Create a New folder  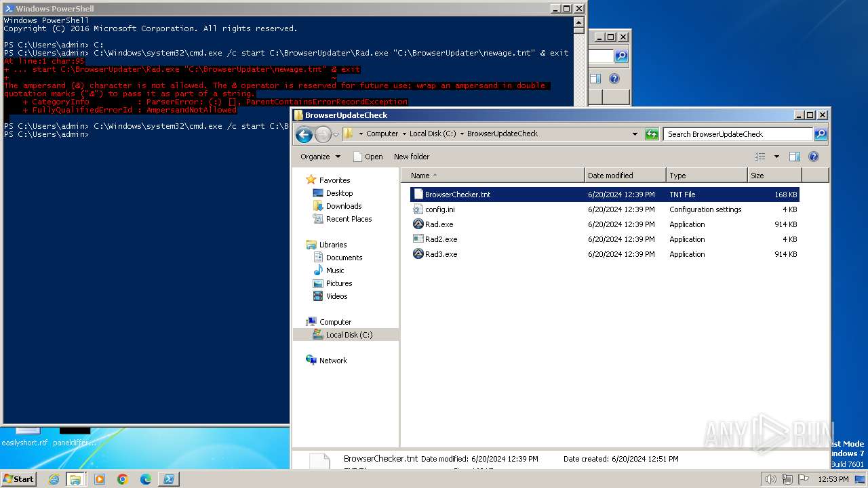coord(412,157)
